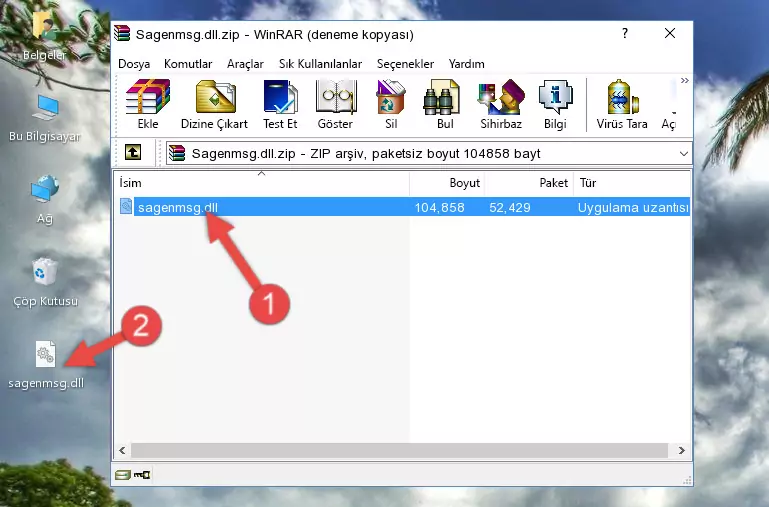Screen dimensions: 769x507
Task: Select the sagenmsg.dll desktop file
Action: point(46,365)
